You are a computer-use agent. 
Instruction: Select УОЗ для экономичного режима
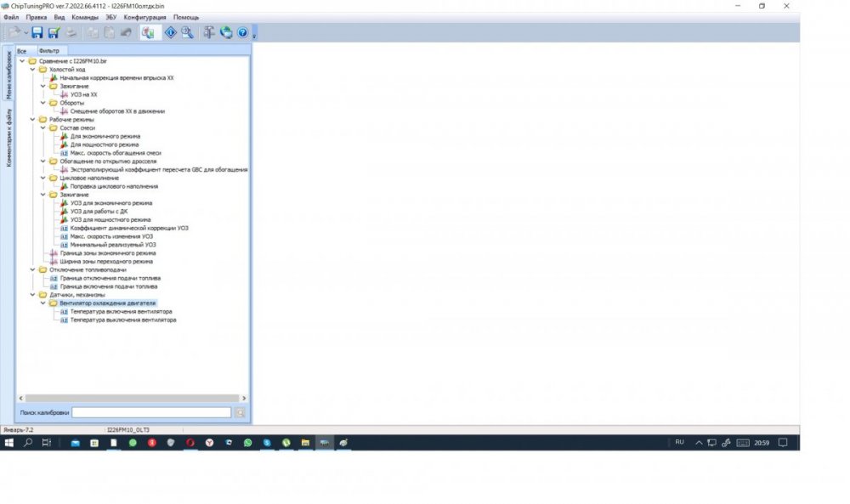[111, 203]
